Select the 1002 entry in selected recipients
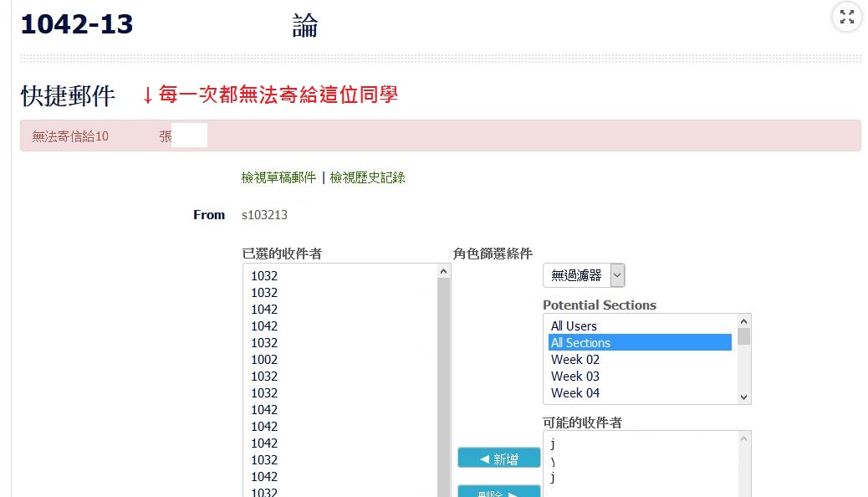Screen dimensions: 868x497 click(264, 360)
